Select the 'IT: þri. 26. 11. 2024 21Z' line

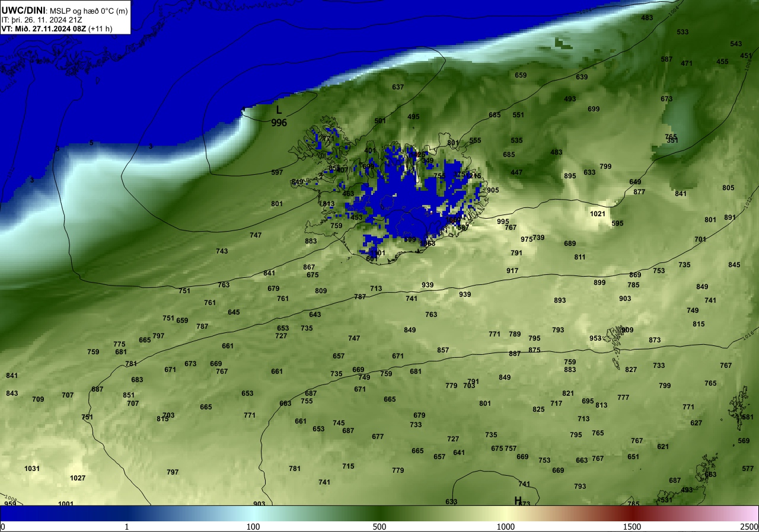(x=42, y=20)
